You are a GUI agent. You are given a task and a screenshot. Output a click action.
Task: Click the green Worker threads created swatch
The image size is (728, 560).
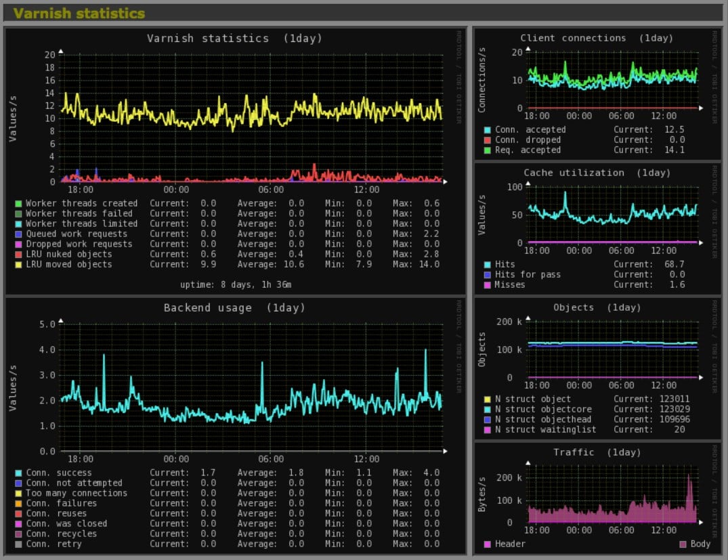(18, 203)
